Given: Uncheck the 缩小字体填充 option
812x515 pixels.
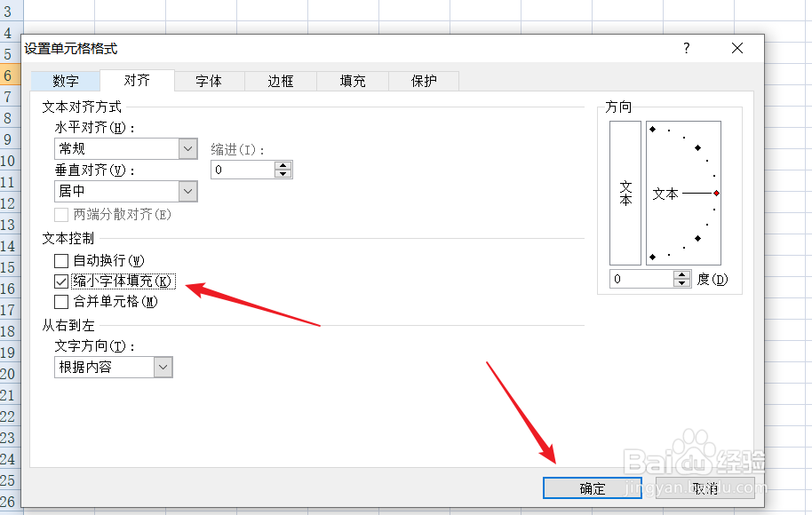Looking at the screenshot, I should click(61, 281).
